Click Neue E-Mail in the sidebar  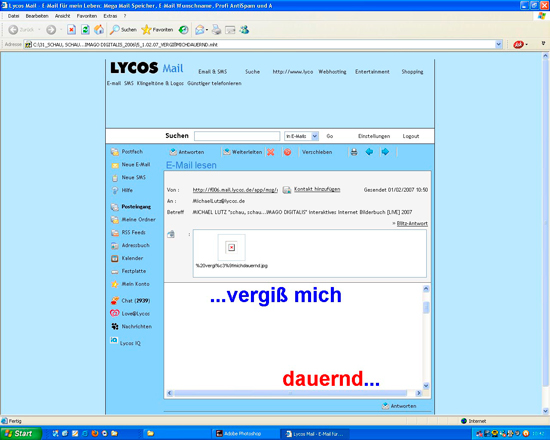click(131, 165)
